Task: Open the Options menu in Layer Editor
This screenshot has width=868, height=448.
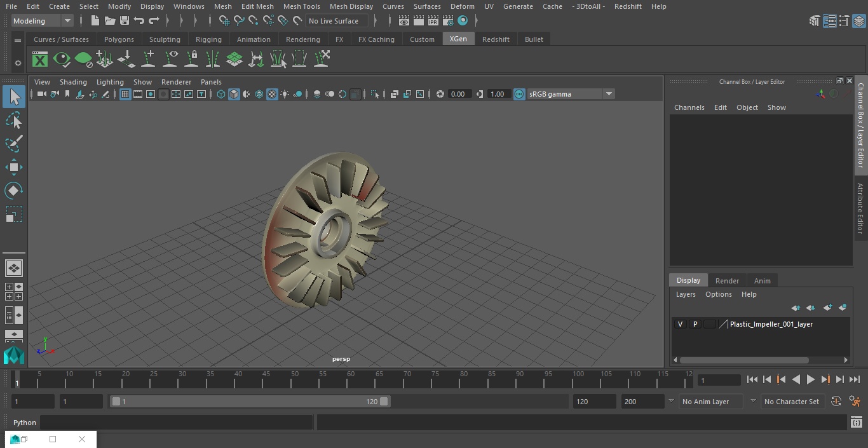Action: tap(719, 294)
